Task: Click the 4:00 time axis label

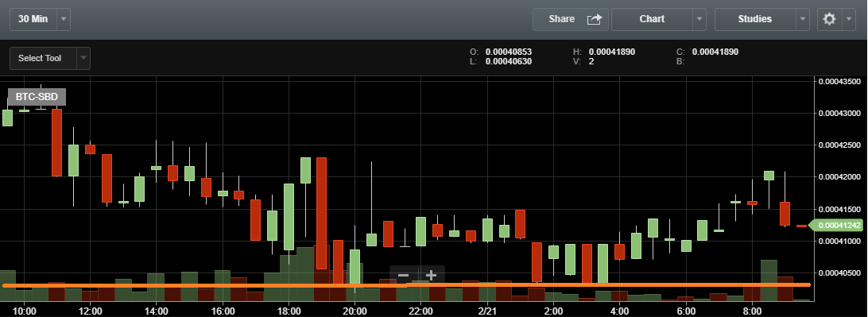Action: 620,311
